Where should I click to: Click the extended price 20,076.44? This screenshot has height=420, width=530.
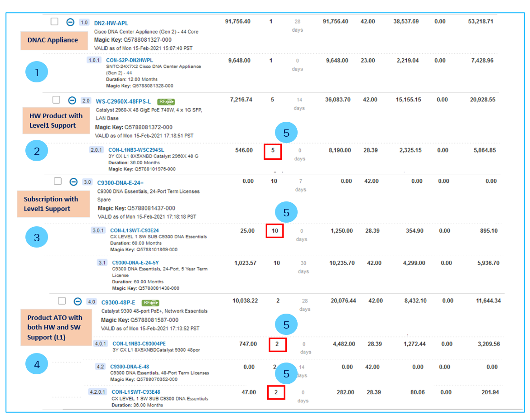(x=343, y=301)
